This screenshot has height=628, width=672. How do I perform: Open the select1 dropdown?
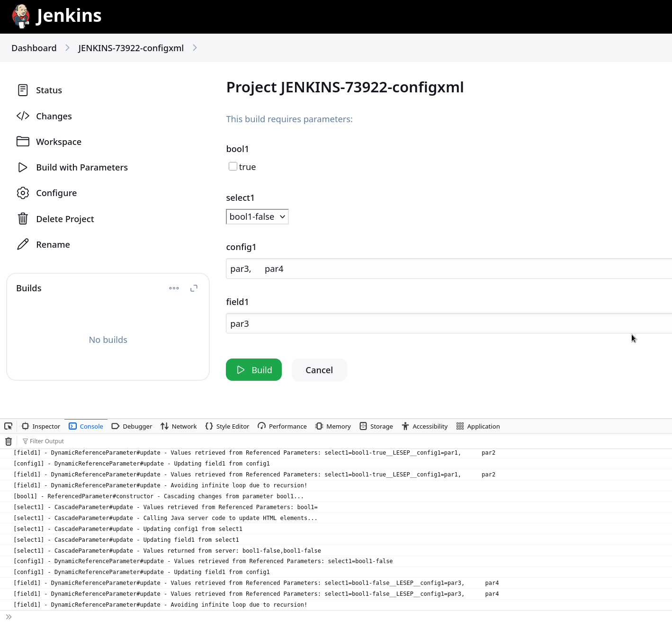pos(257,217)
